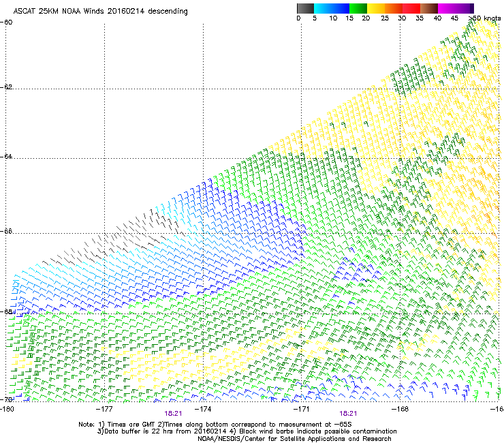Image resolution: width=504 pixels, height=443 pixels.
Task: Click the longitude axis label '-174'
Action: (x=203, y=409)
